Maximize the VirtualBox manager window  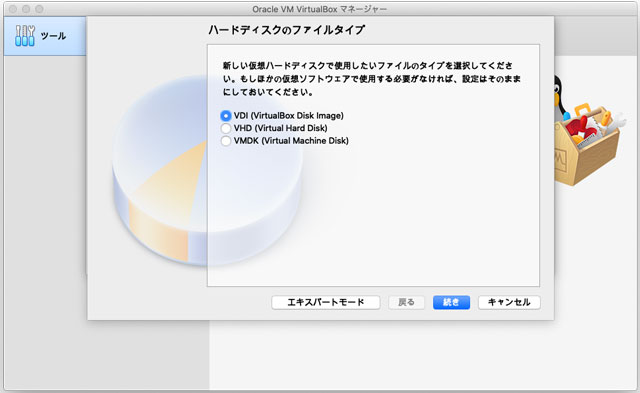pos(39,9)
